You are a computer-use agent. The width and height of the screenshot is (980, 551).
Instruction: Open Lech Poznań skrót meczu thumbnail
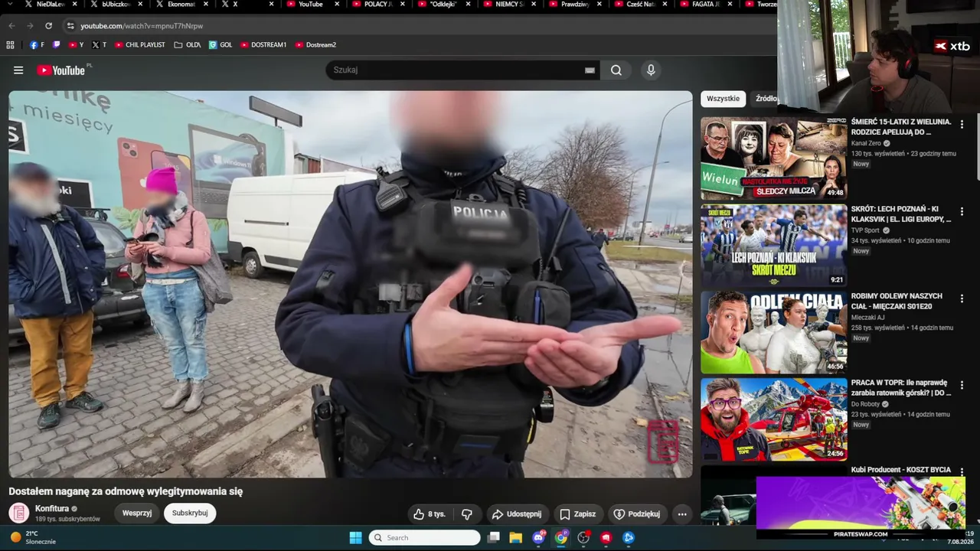click(x=773, y=246)
